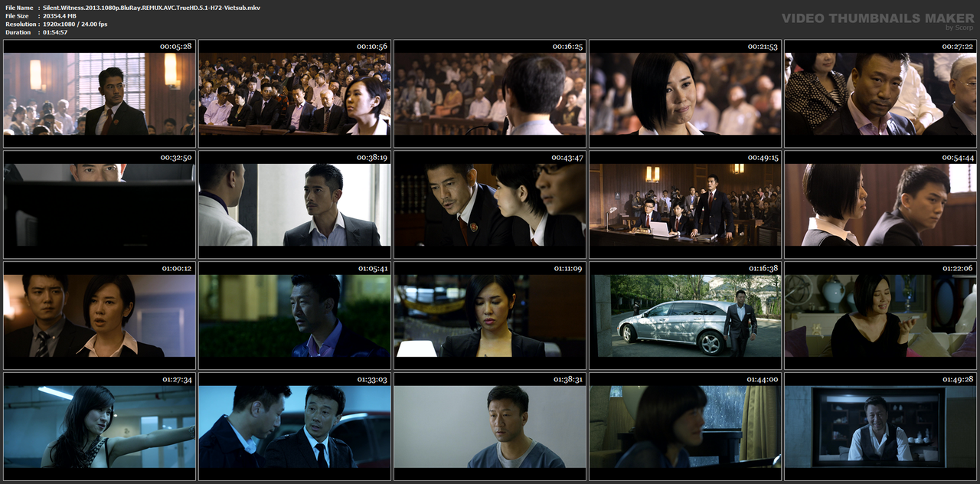Image resolution: width=980 pixels, height=484 pixels.
Task: Open the last frame at 01:49:28
Action: click(880, 427)
